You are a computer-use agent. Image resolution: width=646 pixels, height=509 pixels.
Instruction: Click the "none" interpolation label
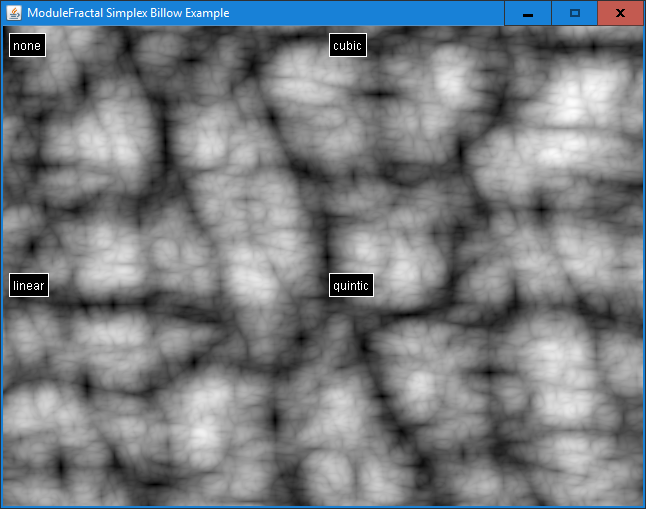pyautogui.click(x=27, y=45)
